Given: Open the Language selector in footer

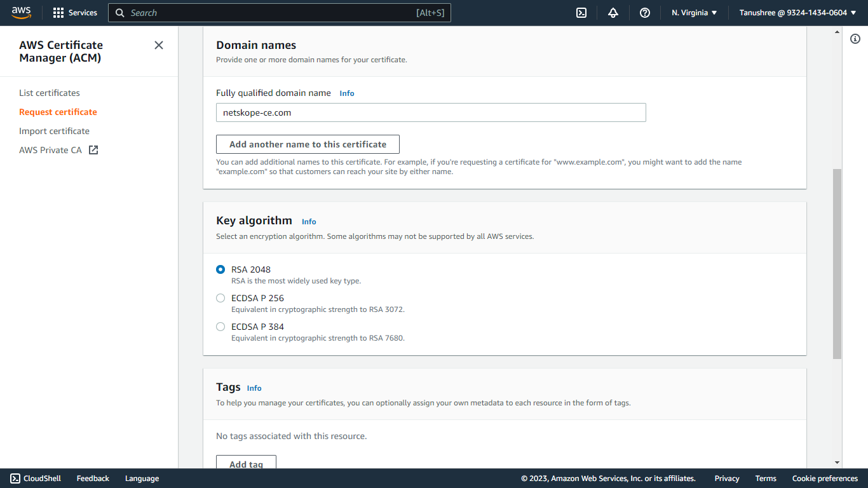Looking at the screenshot, I should [x=142, y=478].
